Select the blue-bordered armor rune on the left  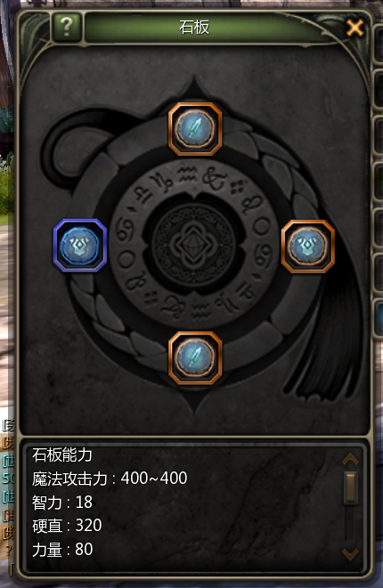pos(80,246)
